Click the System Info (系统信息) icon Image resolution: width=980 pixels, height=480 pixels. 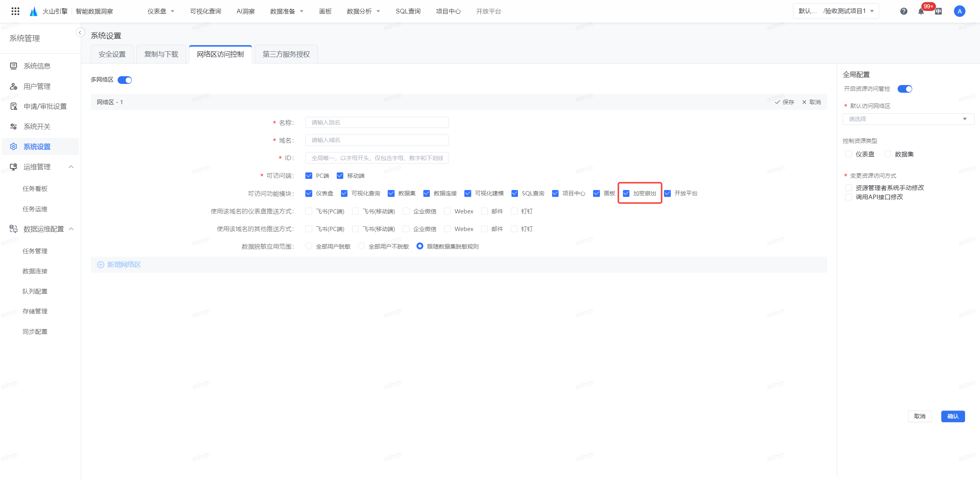click(13, 66)
